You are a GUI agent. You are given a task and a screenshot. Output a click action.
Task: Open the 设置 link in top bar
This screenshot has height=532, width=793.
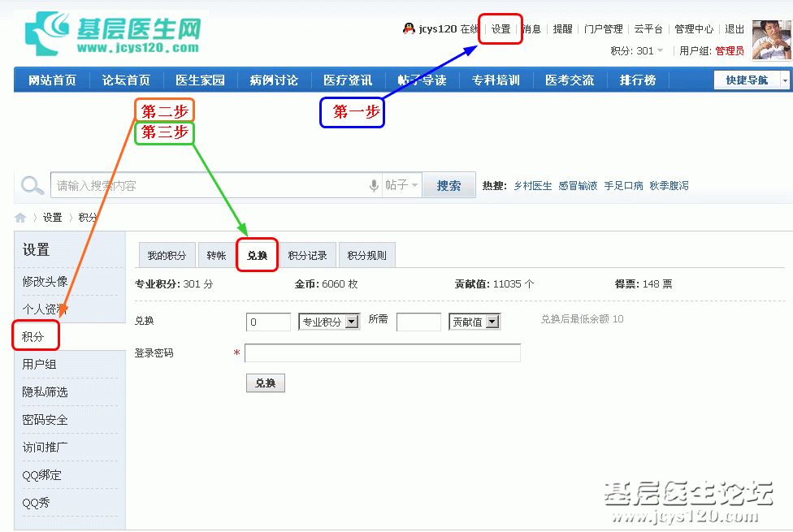pos(500,29)
